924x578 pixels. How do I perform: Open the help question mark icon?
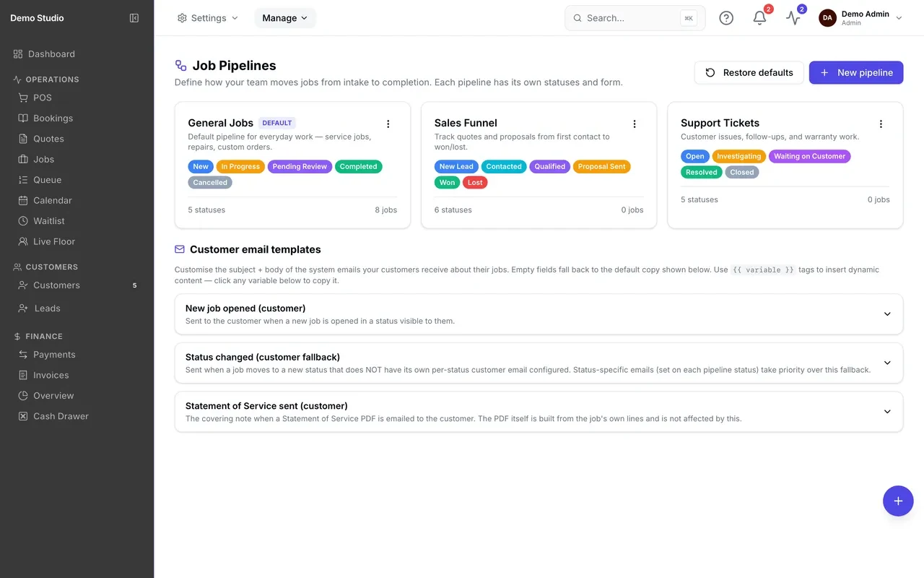(x=726, y=18)
